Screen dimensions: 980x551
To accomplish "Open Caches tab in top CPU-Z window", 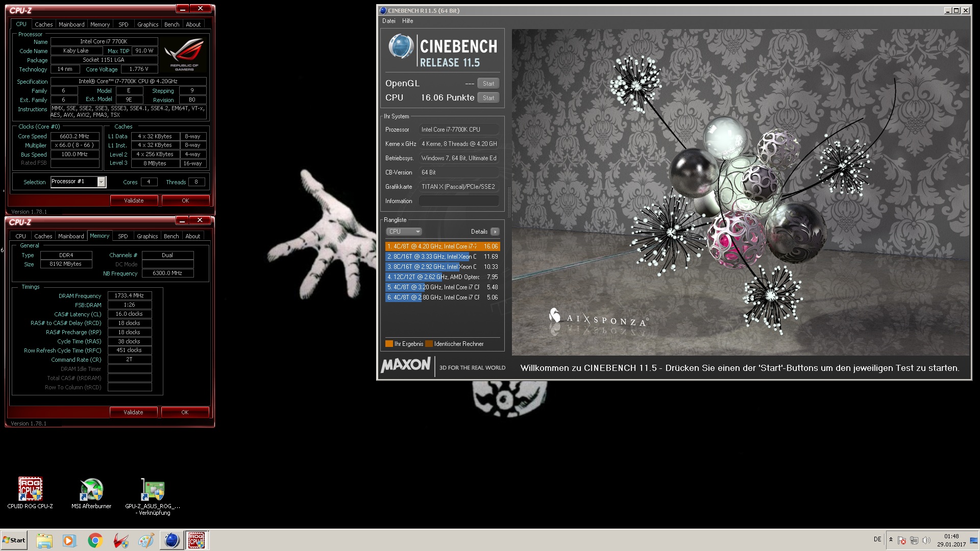I will (43, 24).
